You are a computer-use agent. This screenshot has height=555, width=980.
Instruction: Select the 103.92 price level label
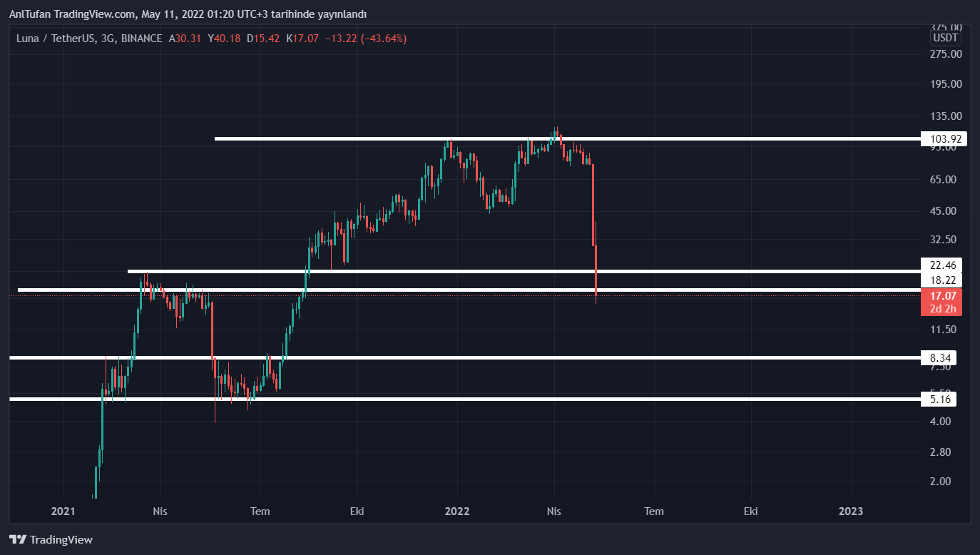(x=944, y=139)
